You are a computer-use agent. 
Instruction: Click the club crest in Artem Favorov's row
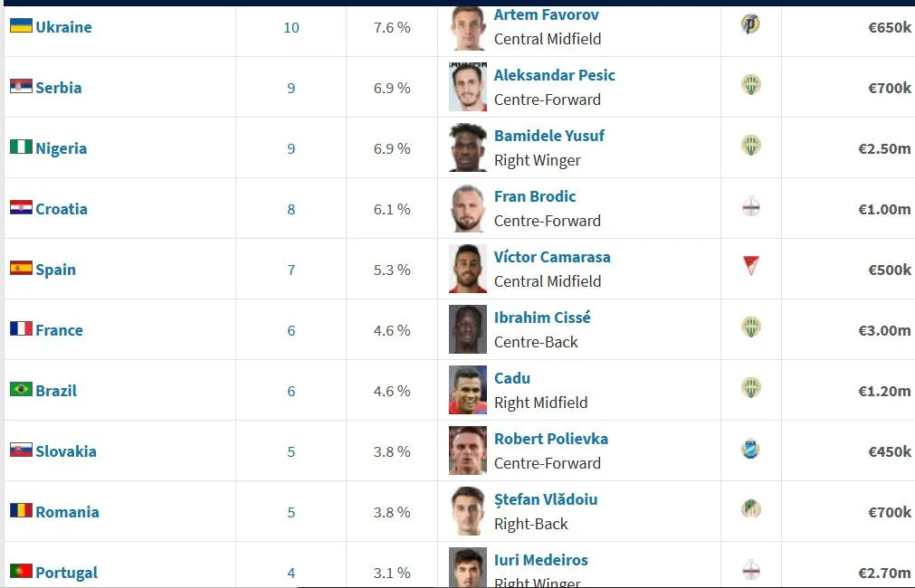point(750,25)
